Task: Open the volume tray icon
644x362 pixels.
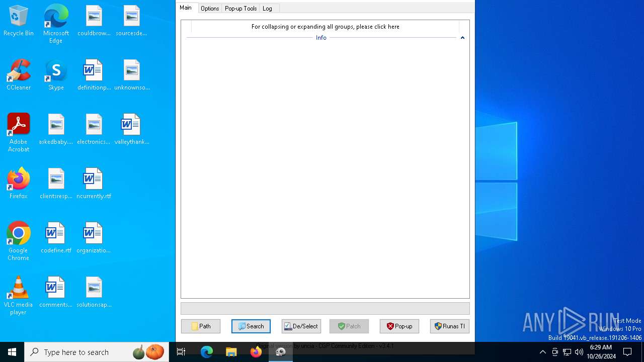Action: (x=579, y=352)
